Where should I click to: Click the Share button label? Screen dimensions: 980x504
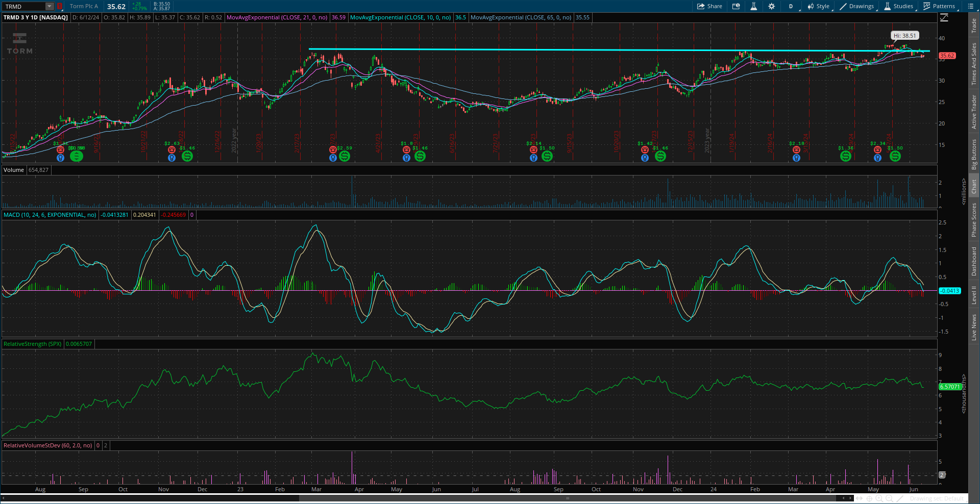click(x=715, y=6)
